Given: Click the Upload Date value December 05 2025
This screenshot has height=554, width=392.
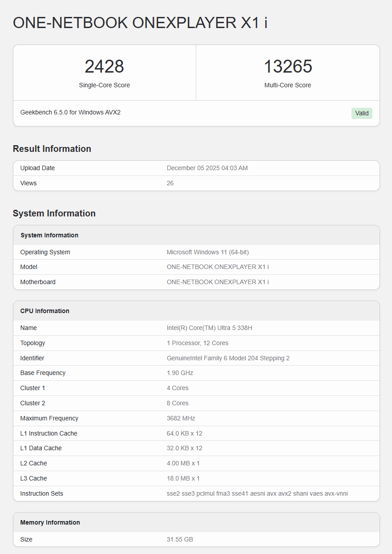Looking at the screenshot, I should [207, 168].
